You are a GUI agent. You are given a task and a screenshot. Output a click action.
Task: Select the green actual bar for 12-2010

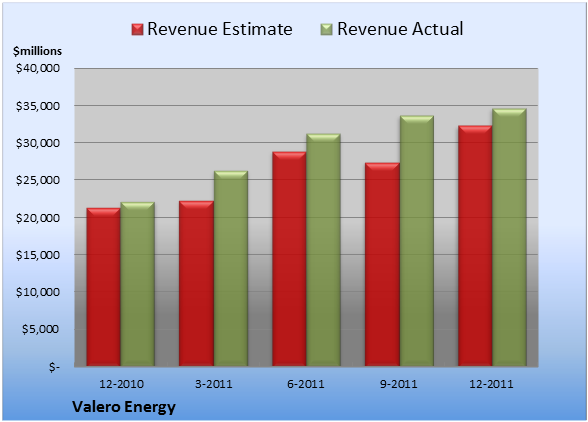click(x=137, y=284)
